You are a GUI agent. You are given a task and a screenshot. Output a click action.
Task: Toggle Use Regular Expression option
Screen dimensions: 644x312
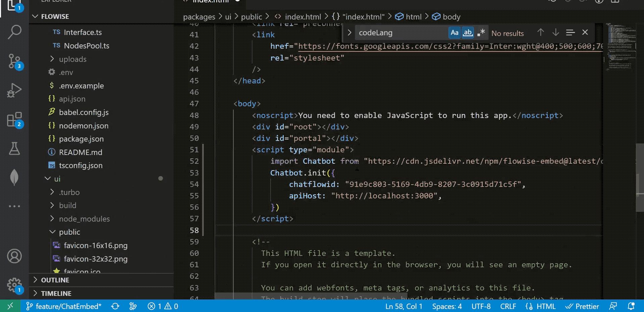point(481,33)
